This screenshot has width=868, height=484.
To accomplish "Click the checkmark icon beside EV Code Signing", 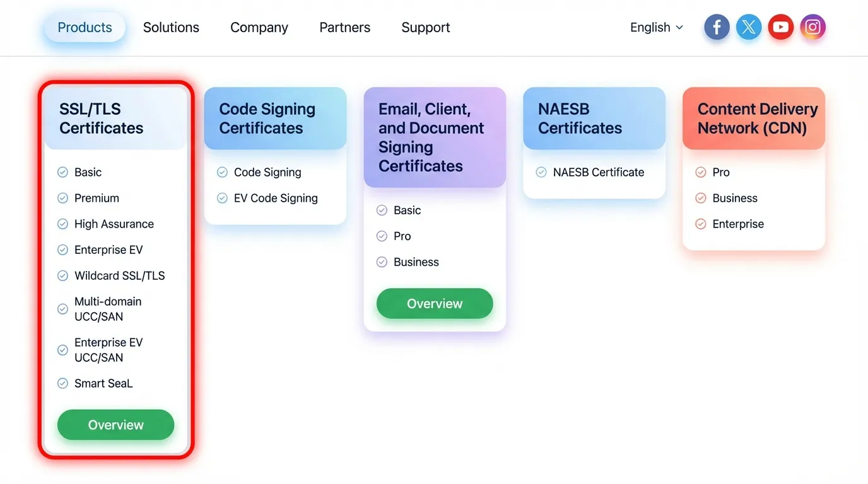I will coord(222,198).
